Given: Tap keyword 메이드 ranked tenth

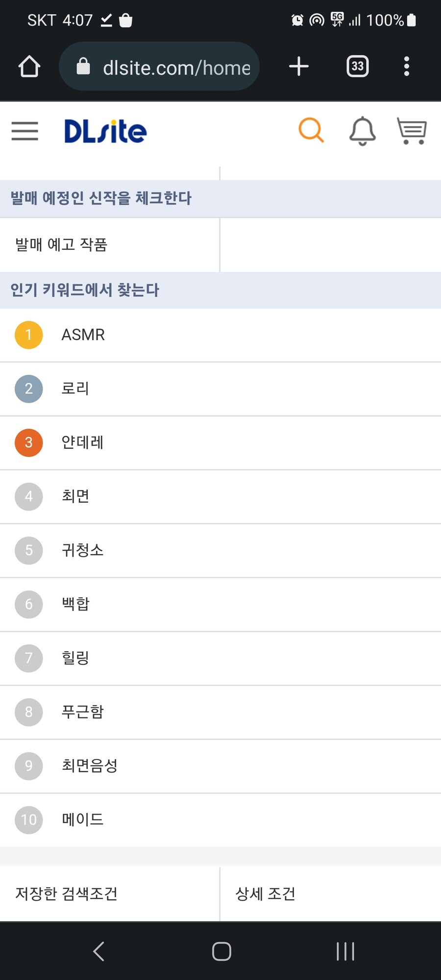Looking at the screenshot, I should (x=82, y=819).
